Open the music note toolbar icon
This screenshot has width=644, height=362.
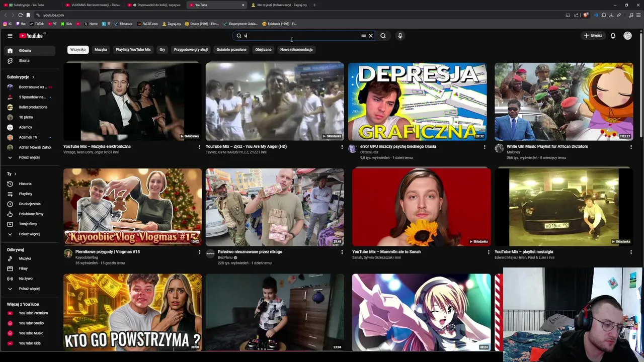[631, 15]
